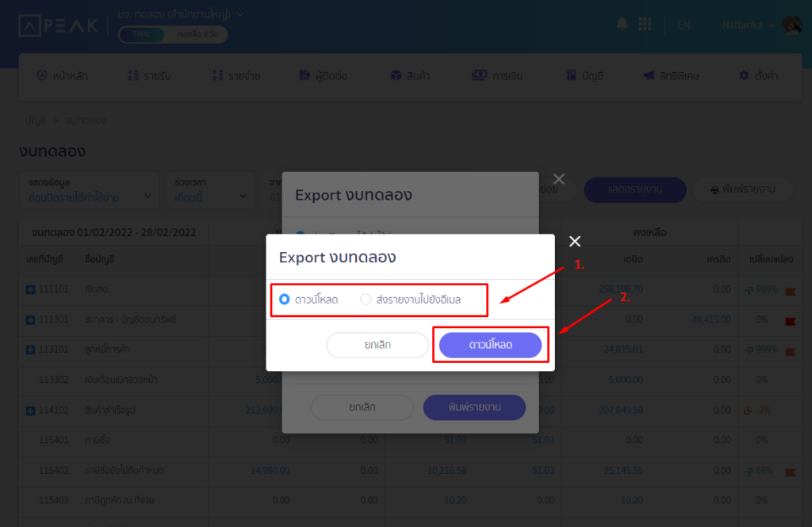Open the บัญชี menu in navigation bar
The height and width of the screenshot is (527, 812).
pyautogui.click(x=584, y=76)
